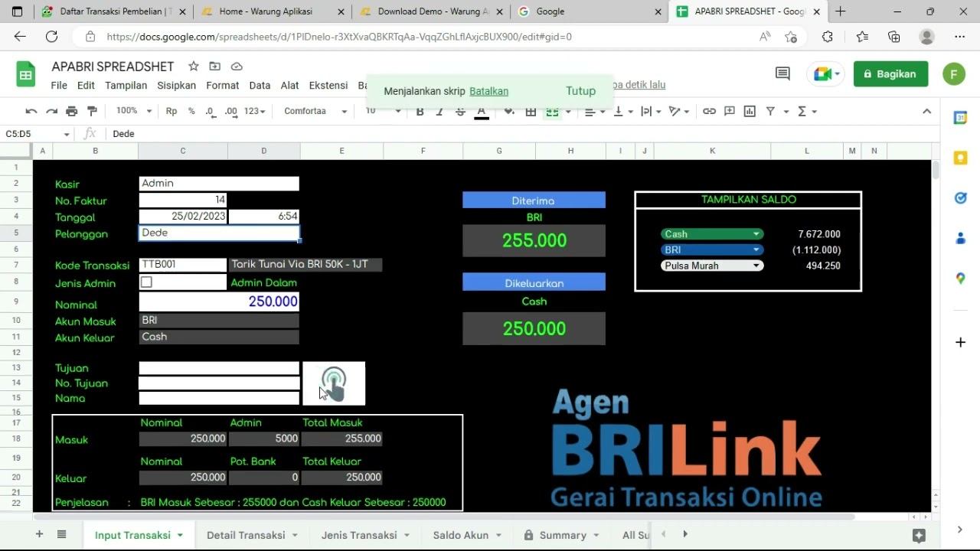
Task: Open the Tampilan menu
Action: (x=126, y=86)
